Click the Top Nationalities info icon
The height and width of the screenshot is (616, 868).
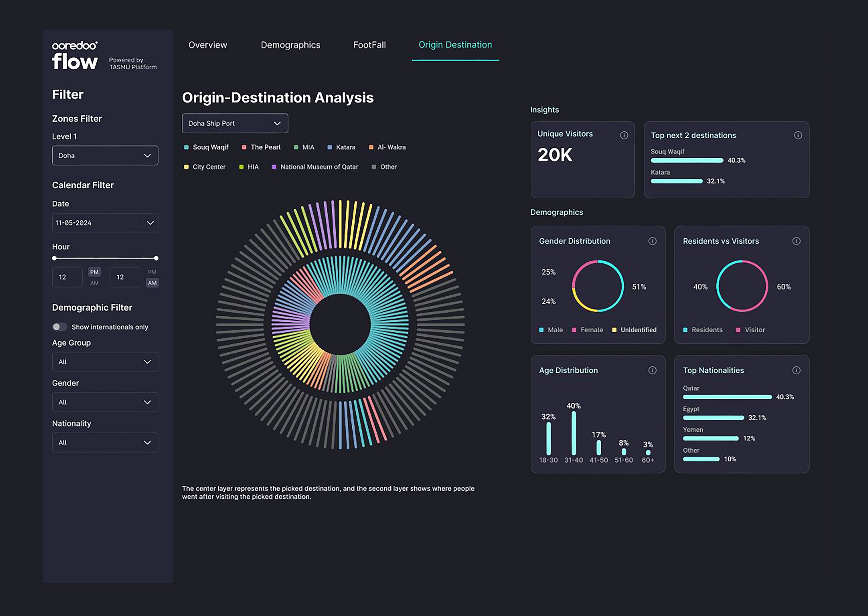[x=796, y=370]
